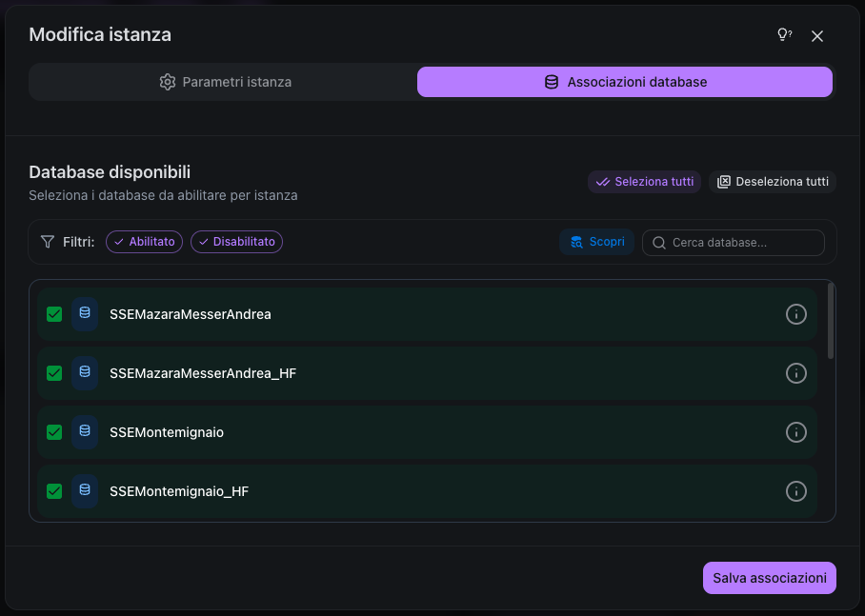Click Salva associazioni button
This screenshot has height=616, width=865.
769,578
